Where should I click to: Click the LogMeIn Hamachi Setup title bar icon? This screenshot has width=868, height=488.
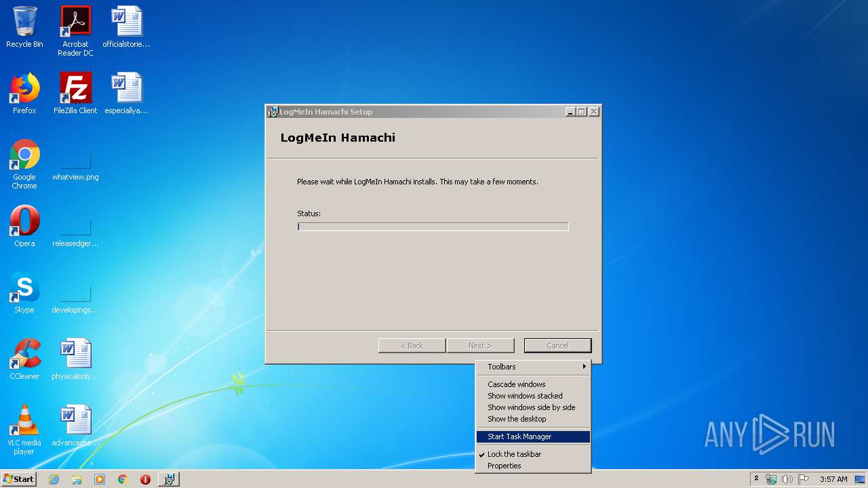(273, 112)
